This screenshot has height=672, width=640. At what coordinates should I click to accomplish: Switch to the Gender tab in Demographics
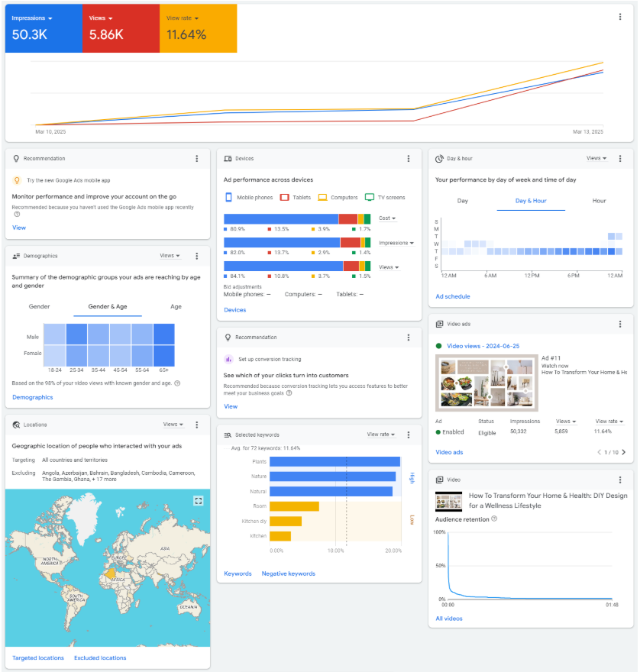[x=40, y=306]
